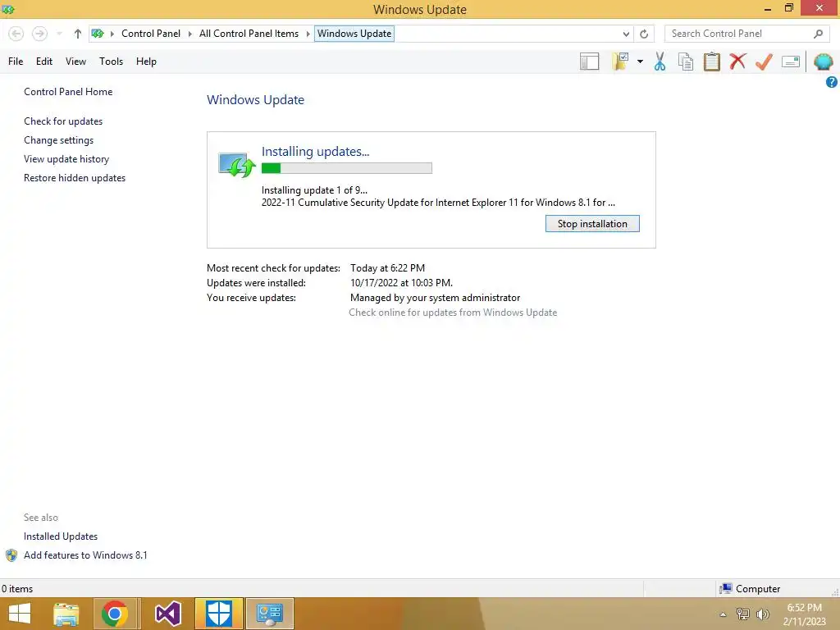Open the Edit menu

point(44,62)
